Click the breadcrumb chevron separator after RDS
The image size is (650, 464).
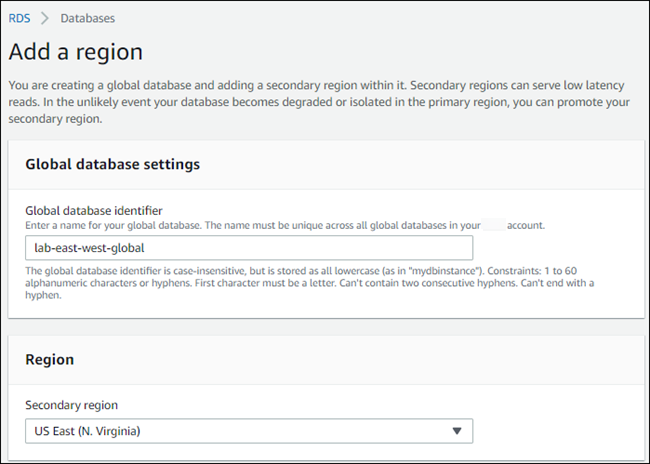tap(45, 18)
